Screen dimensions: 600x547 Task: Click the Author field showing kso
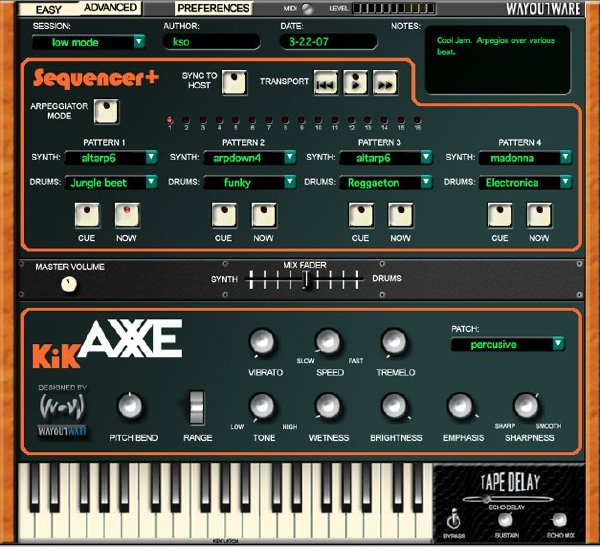(x=212, y=42)
